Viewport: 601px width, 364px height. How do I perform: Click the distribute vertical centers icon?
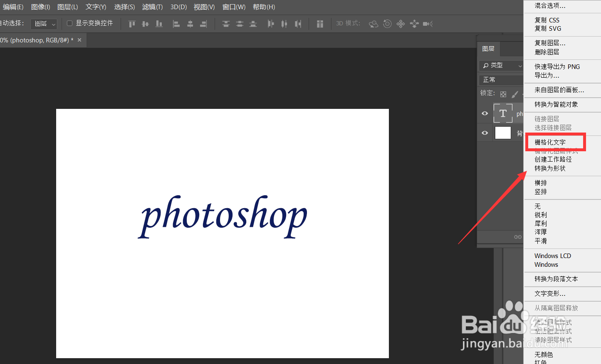[x=240, y=24]
